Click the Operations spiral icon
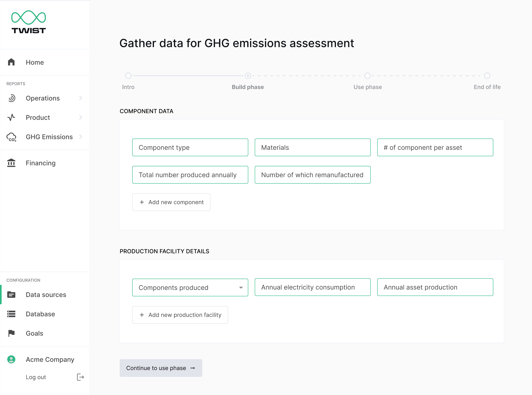Screen dimensions: 532x395 tap(11, 98)
